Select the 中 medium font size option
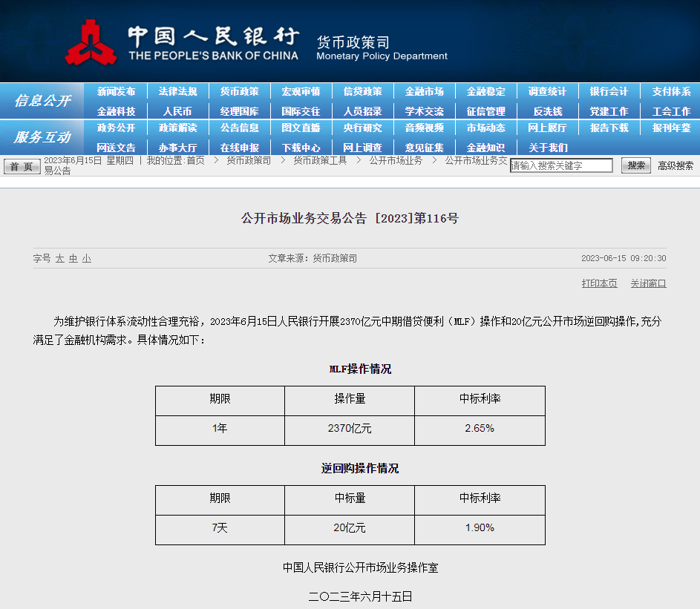The image size is (700, 609). [x=74, y=257]
